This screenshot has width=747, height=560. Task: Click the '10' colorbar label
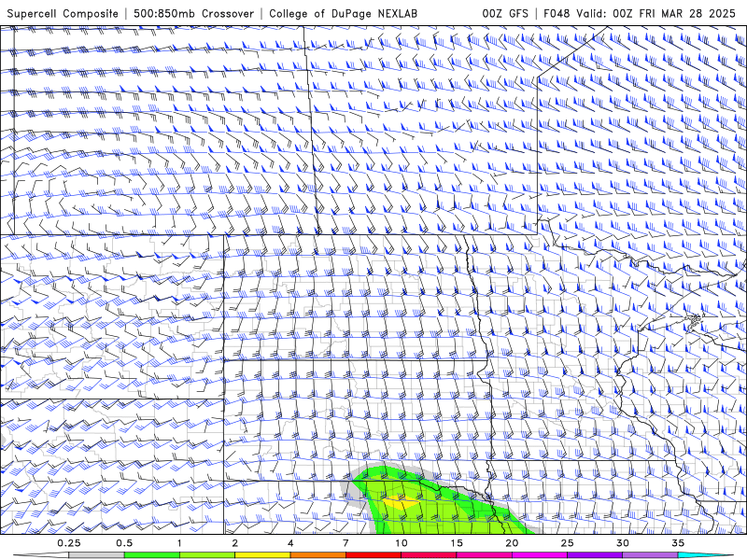[402, 543]
